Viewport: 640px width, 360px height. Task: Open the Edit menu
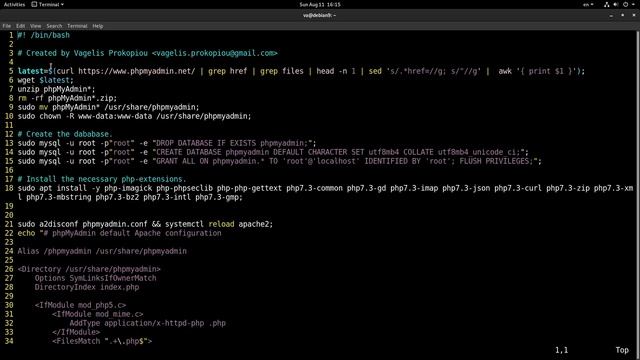click(x=20, y=26)
